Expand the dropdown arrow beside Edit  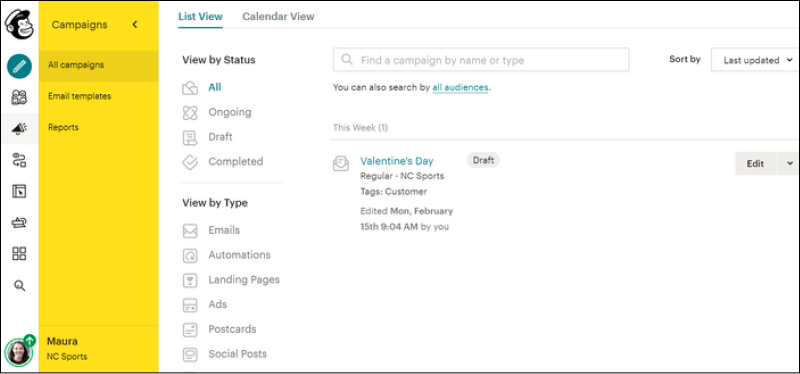[x=790, y=163]
